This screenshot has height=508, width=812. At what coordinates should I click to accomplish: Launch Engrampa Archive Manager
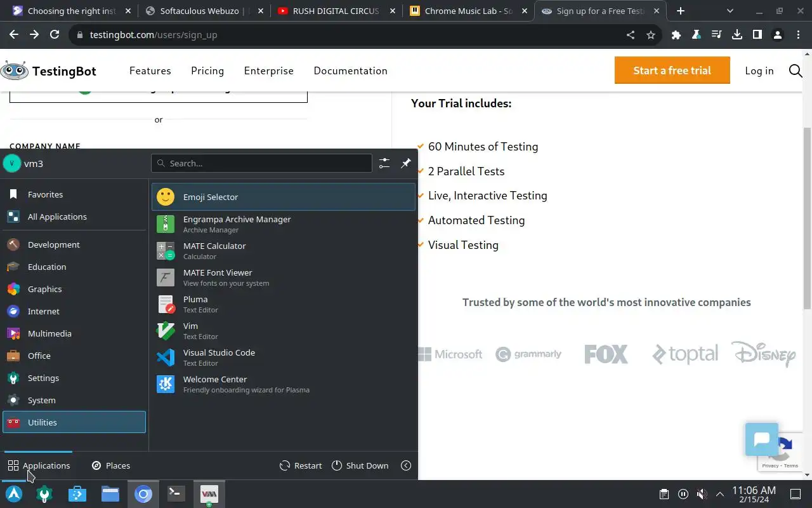click(283, 224)
